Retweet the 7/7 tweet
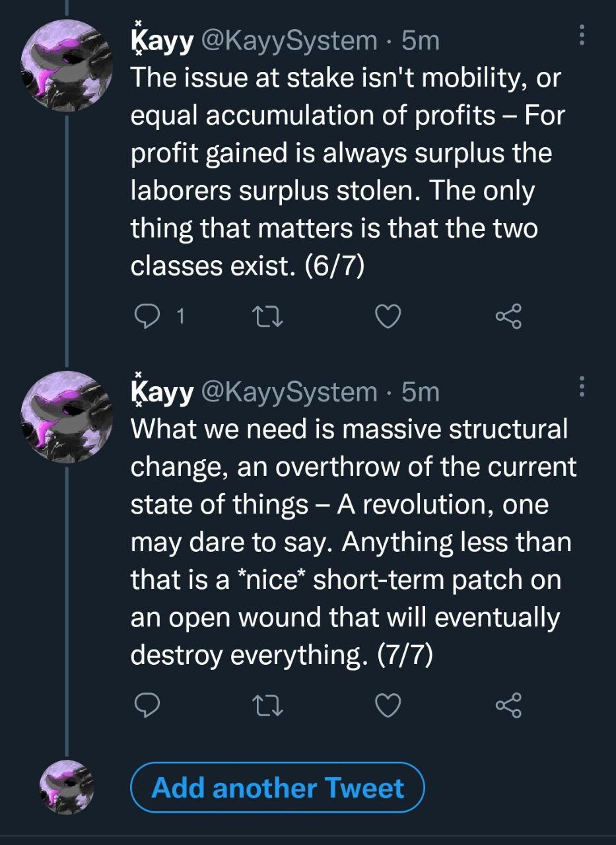Screen dimensions: 616x845 click(268, 706)
